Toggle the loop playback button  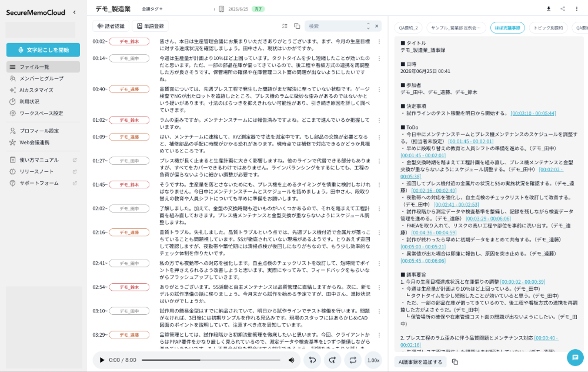point(352,360)
